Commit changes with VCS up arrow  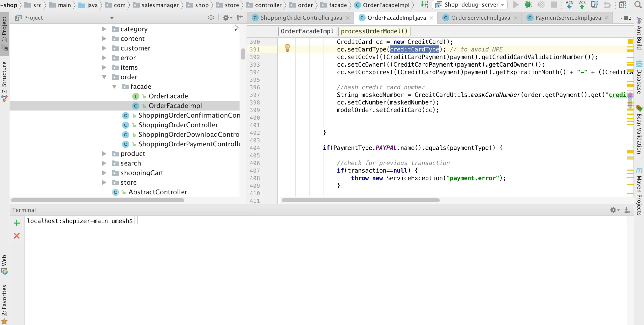click(582, 5)
